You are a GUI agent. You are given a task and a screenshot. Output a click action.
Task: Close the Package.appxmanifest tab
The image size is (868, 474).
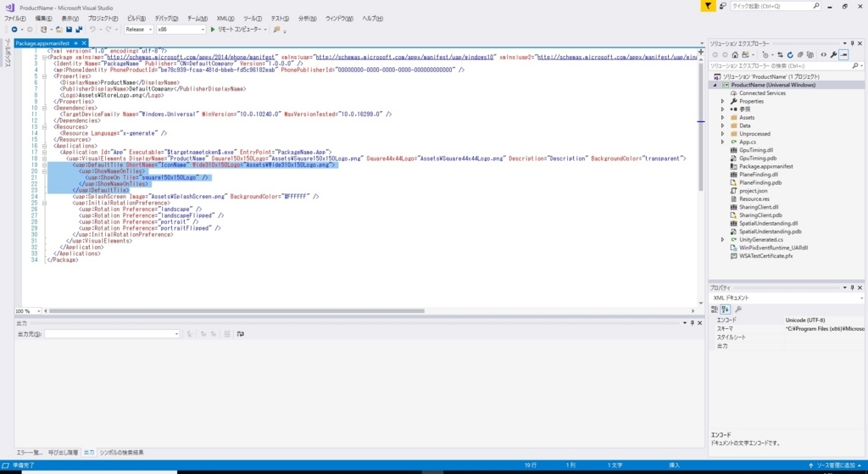[x=84, y=43]
